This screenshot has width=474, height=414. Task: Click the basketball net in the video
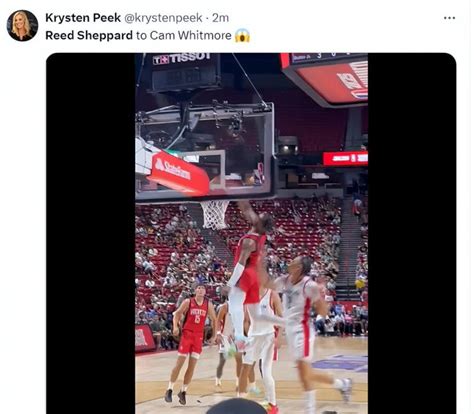(x=215, y=214)
